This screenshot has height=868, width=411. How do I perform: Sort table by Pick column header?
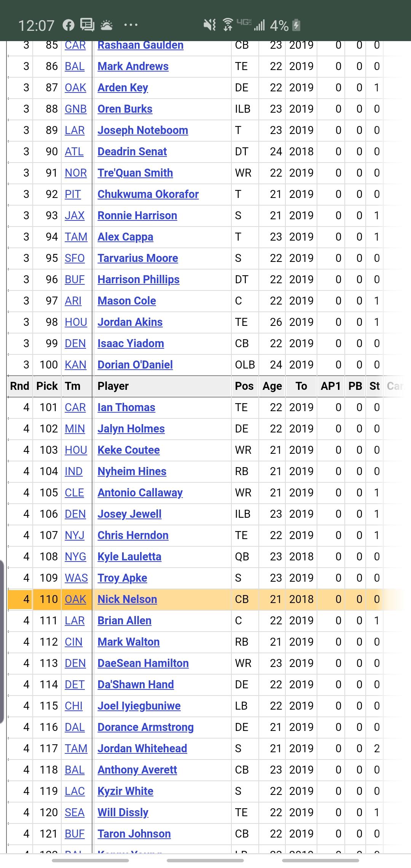pyautogui.click(x=47, y=386)
